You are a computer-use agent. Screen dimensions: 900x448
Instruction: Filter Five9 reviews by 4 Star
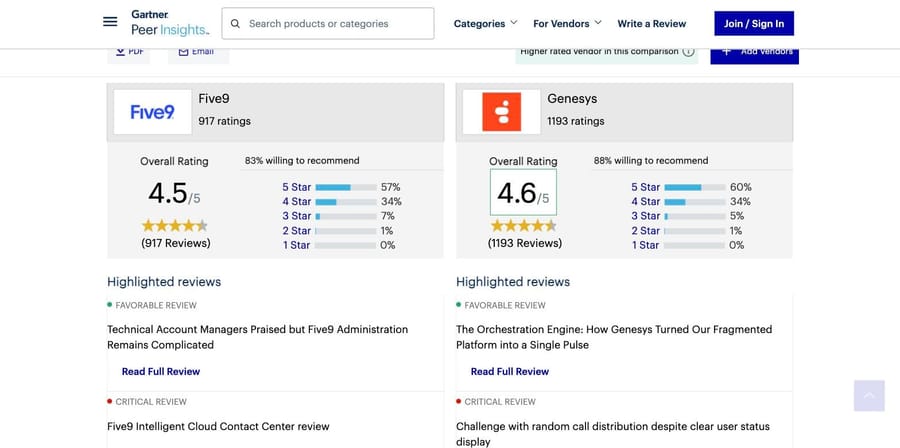click(x=297, y=201)
